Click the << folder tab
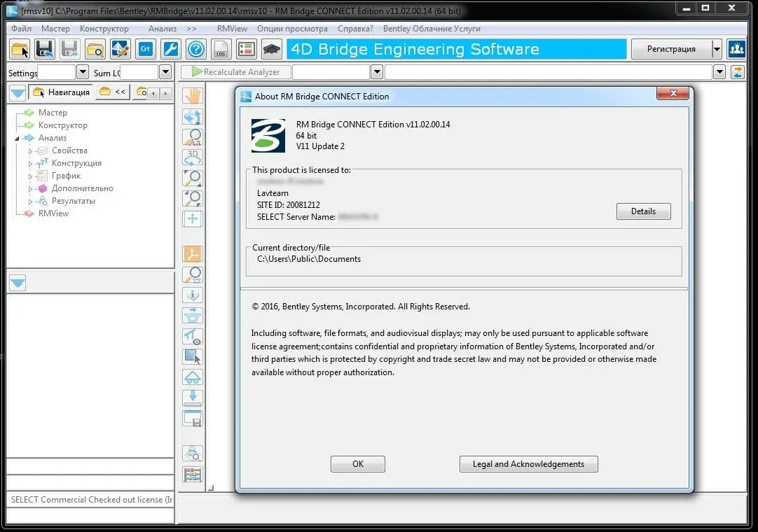The width and height of the screenshot is (758, 532). pyautogui.click(x=113, y=92)
